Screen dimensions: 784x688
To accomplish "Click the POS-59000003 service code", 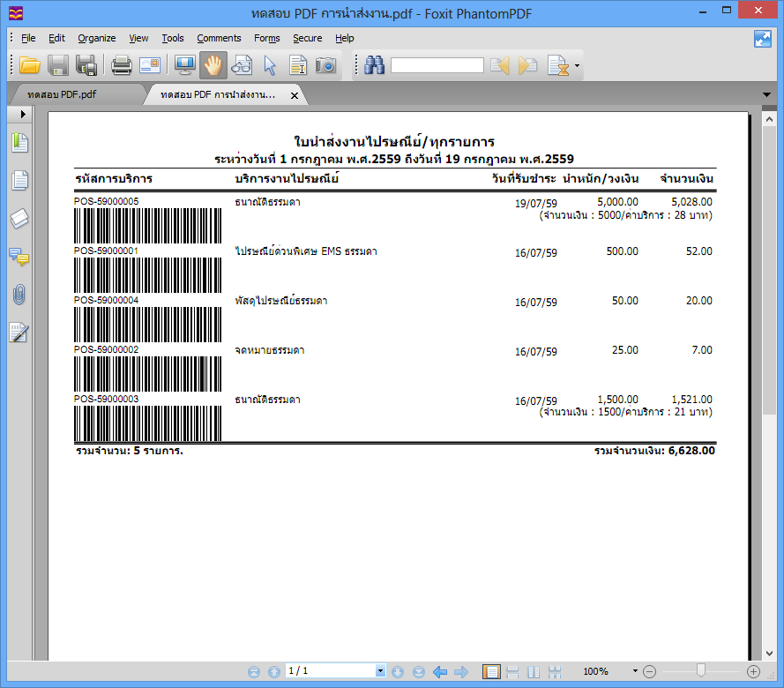I will coord(106,399).
